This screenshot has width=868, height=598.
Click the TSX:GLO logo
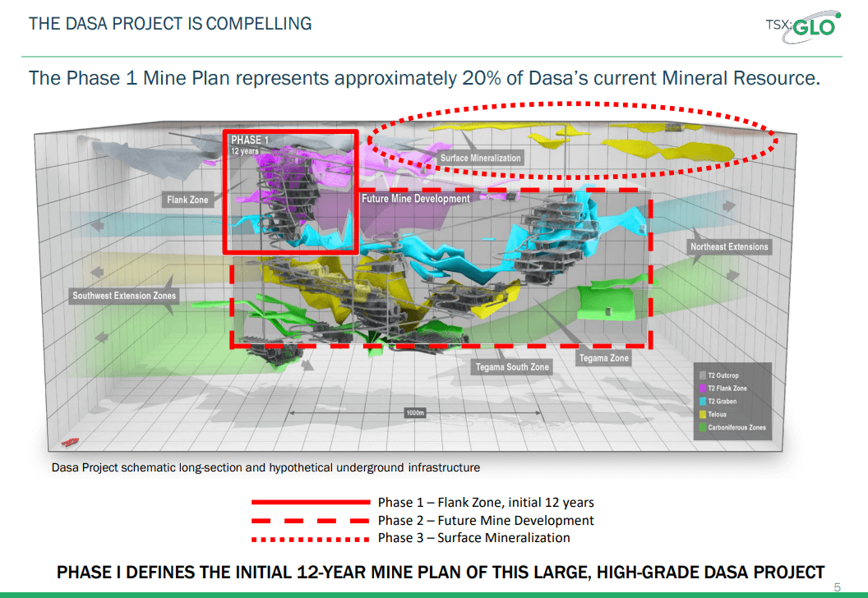[x=803, y=26]
